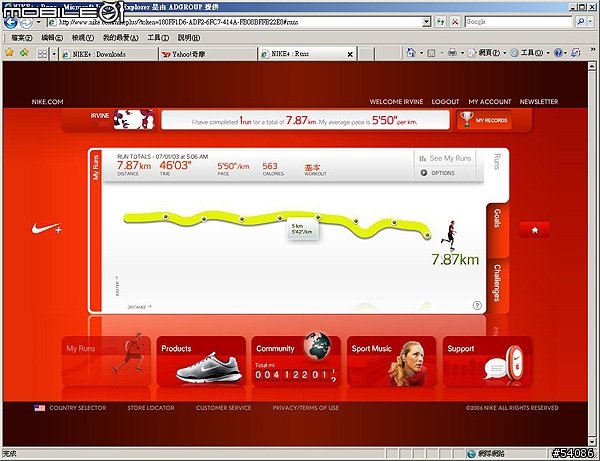Close the NIKE+ : Runs tab
Viewport: 600px width, 461px height.
point(350,54)
